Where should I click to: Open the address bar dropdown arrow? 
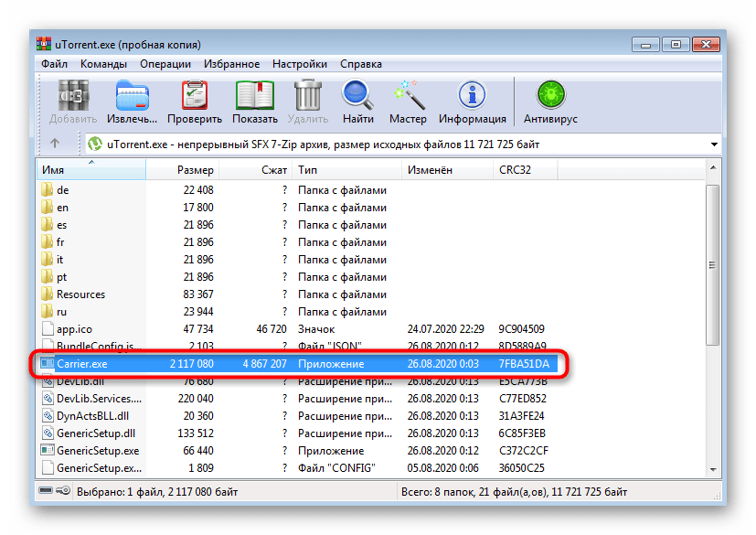click(x=714, y=144)
